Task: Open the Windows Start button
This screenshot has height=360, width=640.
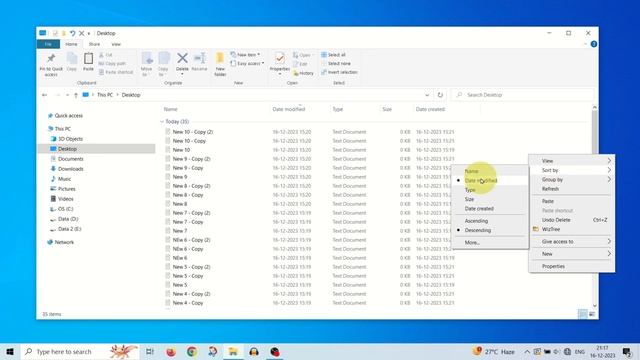Action: click(10, 351)
